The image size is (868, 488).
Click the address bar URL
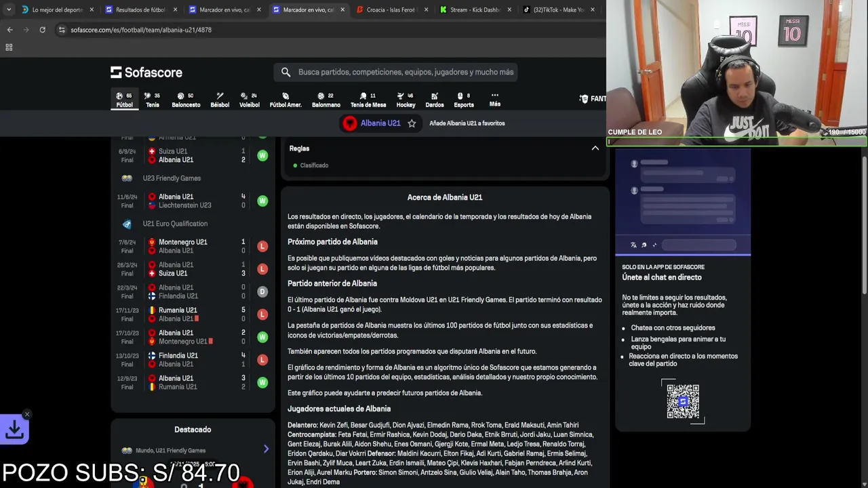[141, 30]
